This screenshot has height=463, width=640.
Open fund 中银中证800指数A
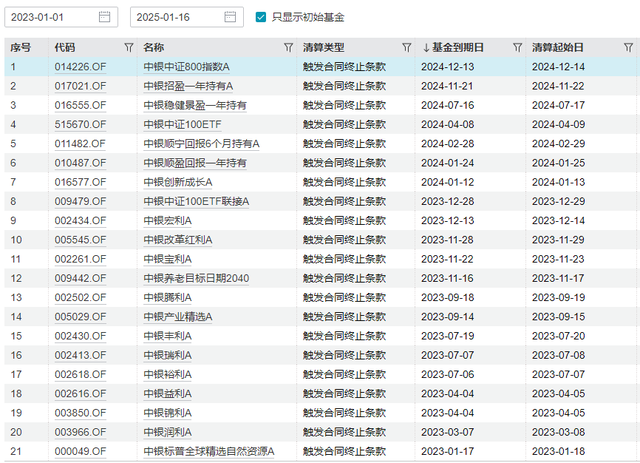tap(187, 67)
